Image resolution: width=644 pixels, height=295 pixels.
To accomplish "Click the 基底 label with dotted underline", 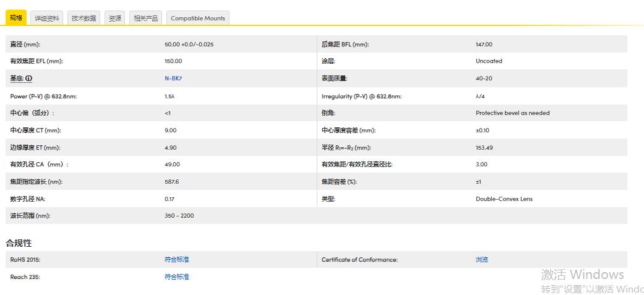I will click(x=17, y=79).
